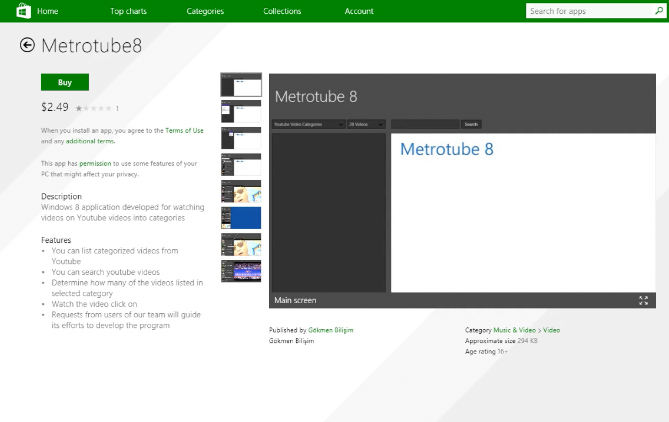Select the second screenshot thumbnail

pos(241,111)
